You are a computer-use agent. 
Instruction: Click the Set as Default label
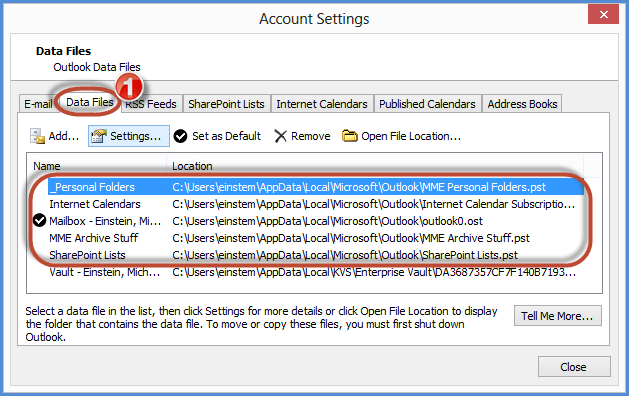click(x=227, y=136)
